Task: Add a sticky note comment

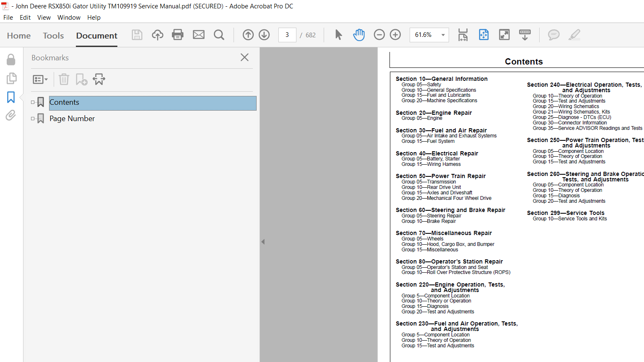Action: point(554,35)
